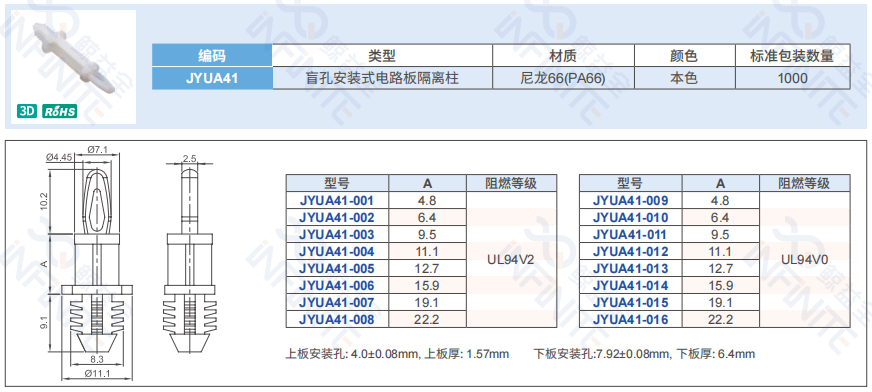Select 盲孔安装式电路板隔离柱 type cell

point(382,78)
